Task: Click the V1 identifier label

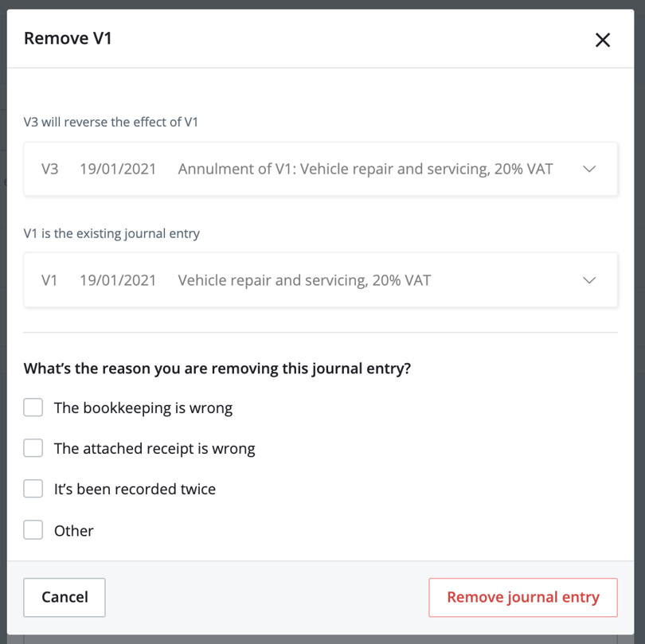Action: pyautogui.click(x=50, y=280)
